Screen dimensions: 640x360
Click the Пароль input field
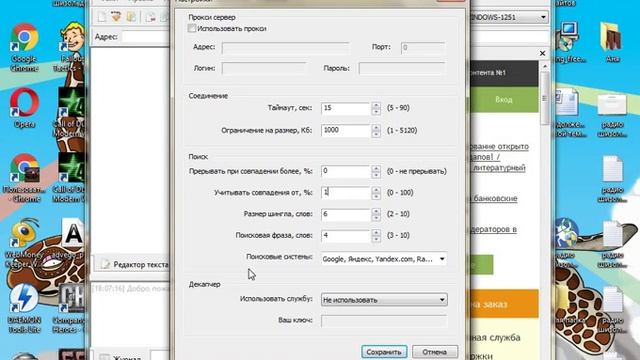402,68
